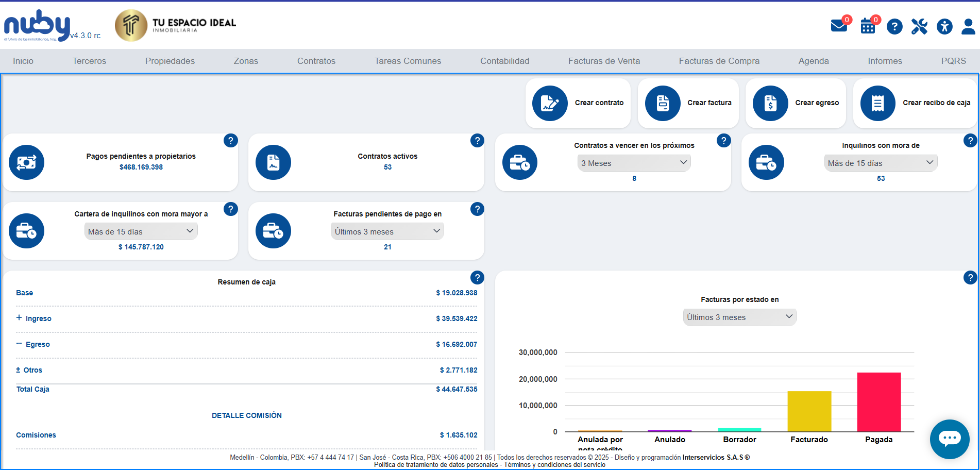Open the Contabilidad menu
This screenshot has width=980, height=470.
(x=504, y=61)
